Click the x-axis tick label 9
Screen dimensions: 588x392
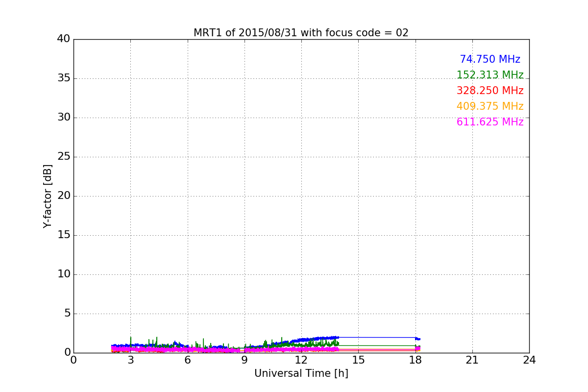(x=245, y=360)
